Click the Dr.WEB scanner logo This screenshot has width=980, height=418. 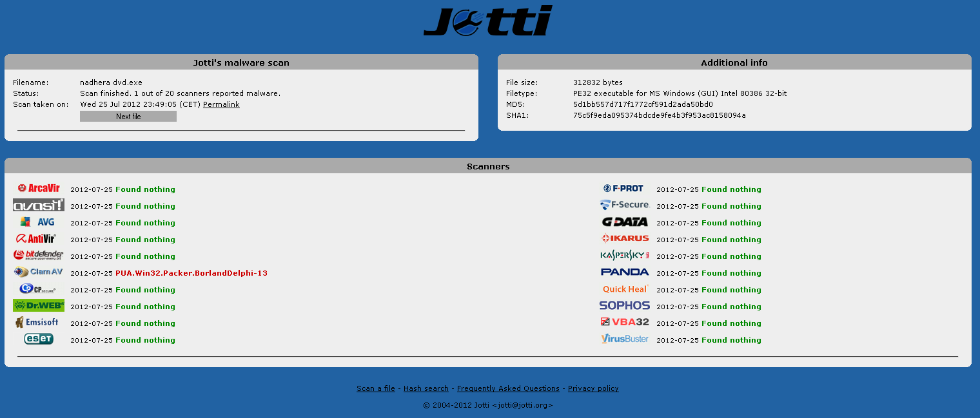coord(39,305)
